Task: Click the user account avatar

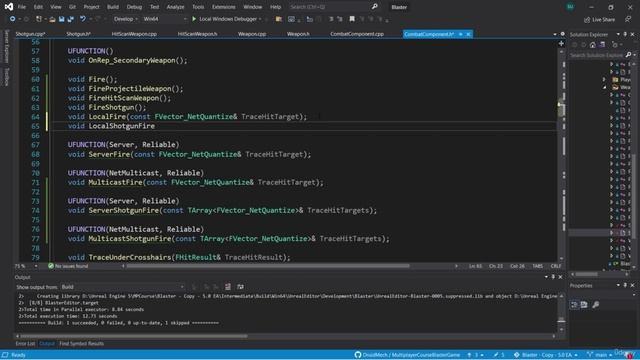Action: [x=570, y=7]
